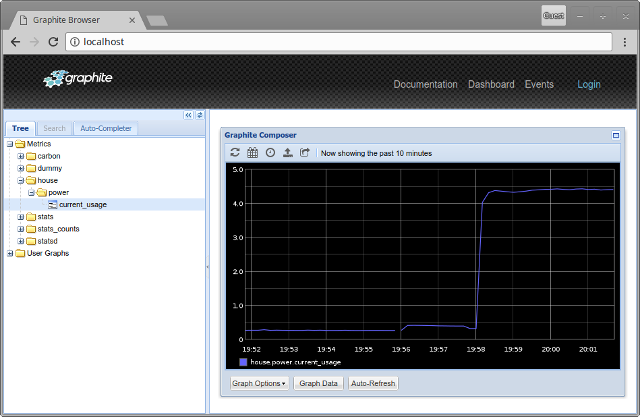Select current_usage metric in the tree
The height and width of the screenshot is (417, 640).
point(82,204)
